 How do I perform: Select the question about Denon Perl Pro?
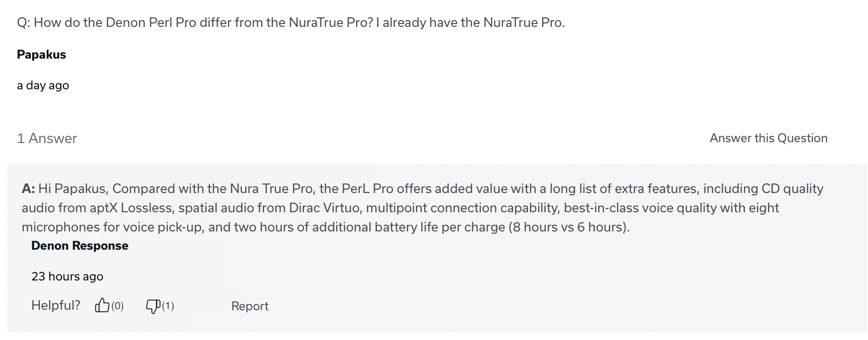291,23
